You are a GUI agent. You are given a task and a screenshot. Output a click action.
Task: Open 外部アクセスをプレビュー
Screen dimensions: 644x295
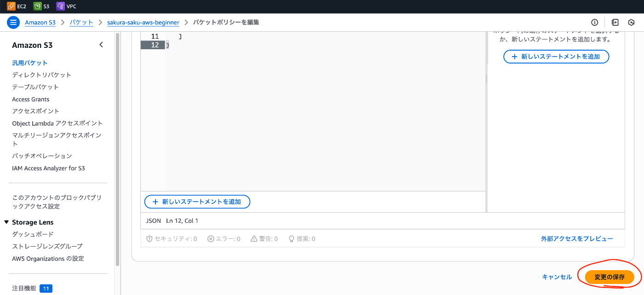577,239
